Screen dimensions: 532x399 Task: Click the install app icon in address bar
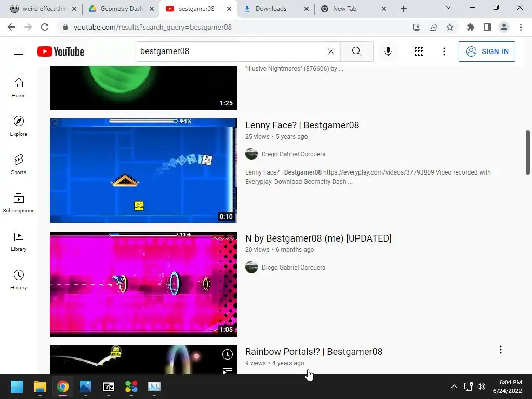point(417,27)
